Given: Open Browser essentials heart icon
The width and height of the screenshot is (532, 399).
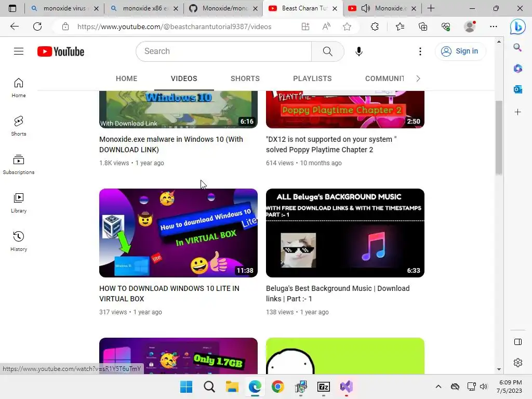Looking at the screenshot, I should point(445,26).
